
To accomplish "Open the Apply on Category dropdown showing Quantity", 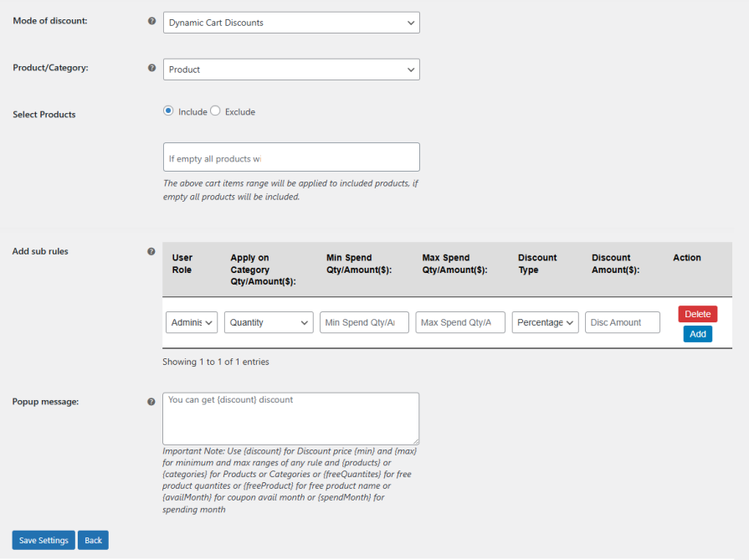I will pos(268,322).
